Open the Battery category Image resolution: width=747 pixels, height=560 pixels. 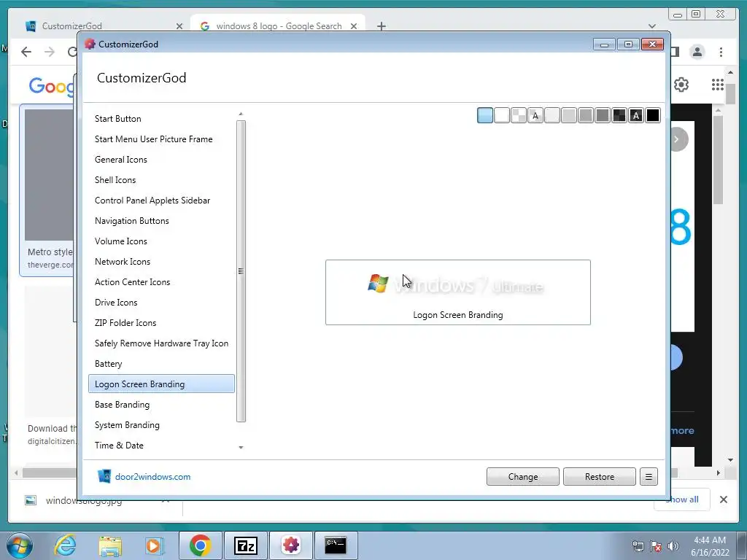tap(161, 364)
